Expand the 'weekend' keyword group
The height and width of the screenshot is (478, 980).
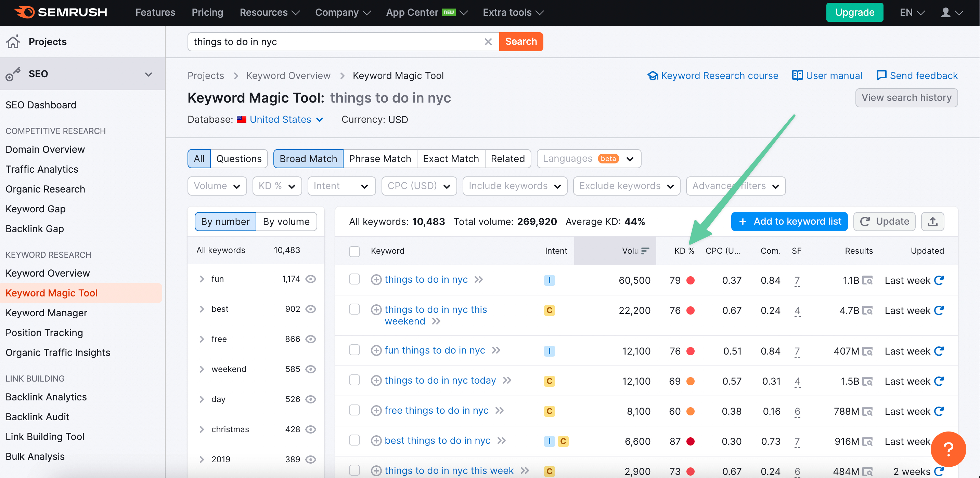click(x=202, y=369)
